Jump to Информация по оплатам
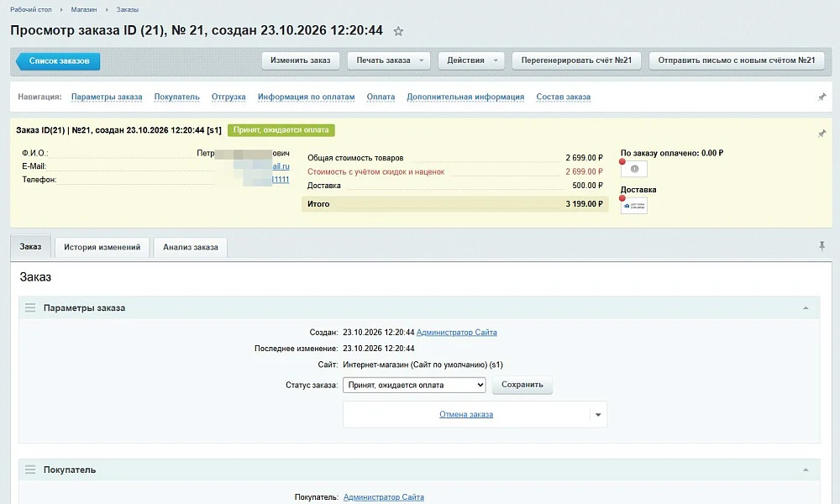The image size is (840, 504). (x=307, y=97)
